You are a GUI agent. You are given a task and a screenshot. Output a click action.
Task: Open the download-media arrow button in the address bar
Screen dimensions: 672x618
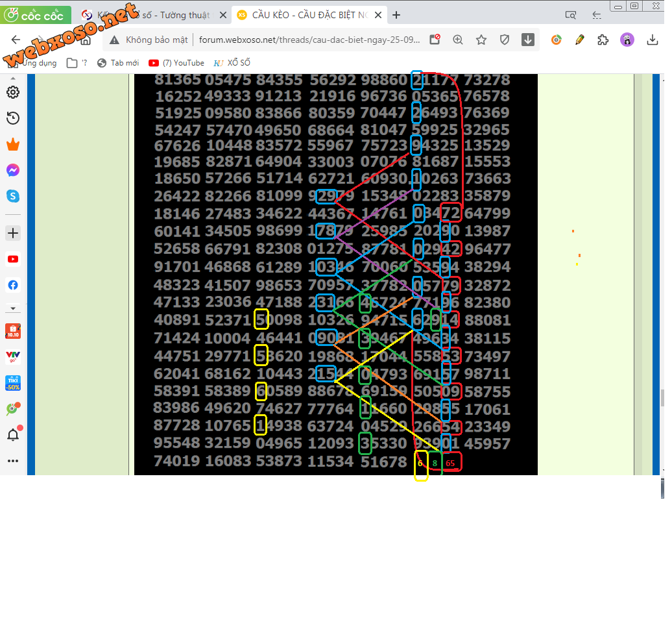click(528, 40)
